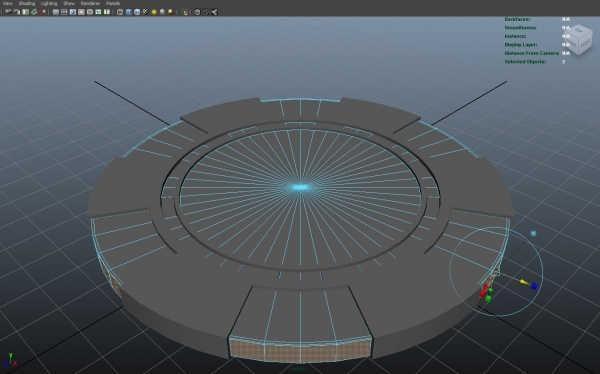Image resolution: width=600 pixels, height=374 pixels.
Task: Toggle the Safe Action display
Action: tap(98, 12)
